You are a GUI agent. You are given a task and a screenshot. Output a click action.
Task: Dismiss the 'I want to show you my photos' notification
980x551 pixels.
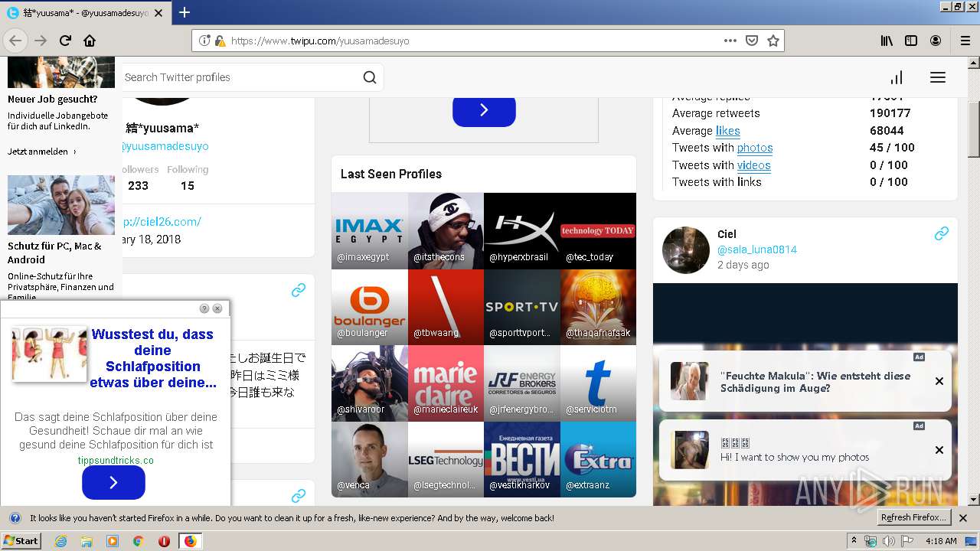(939, 450)
